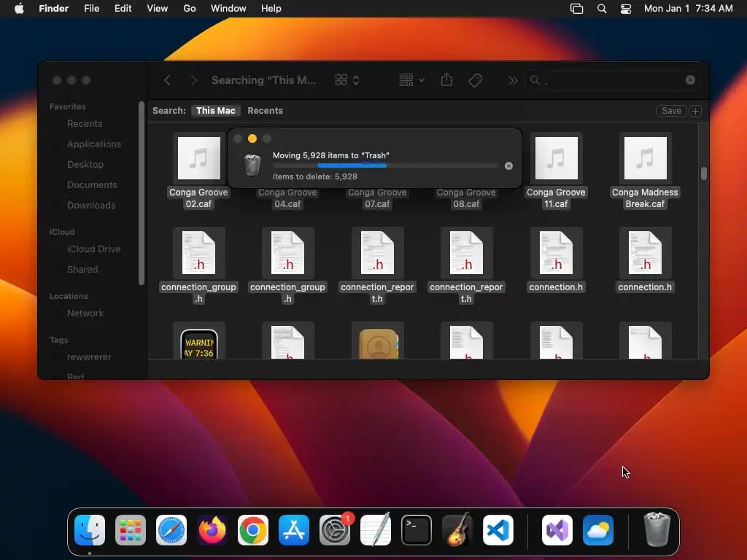Open the Help menu
Viewport: 747px width, 560px height.
point(271,9)
